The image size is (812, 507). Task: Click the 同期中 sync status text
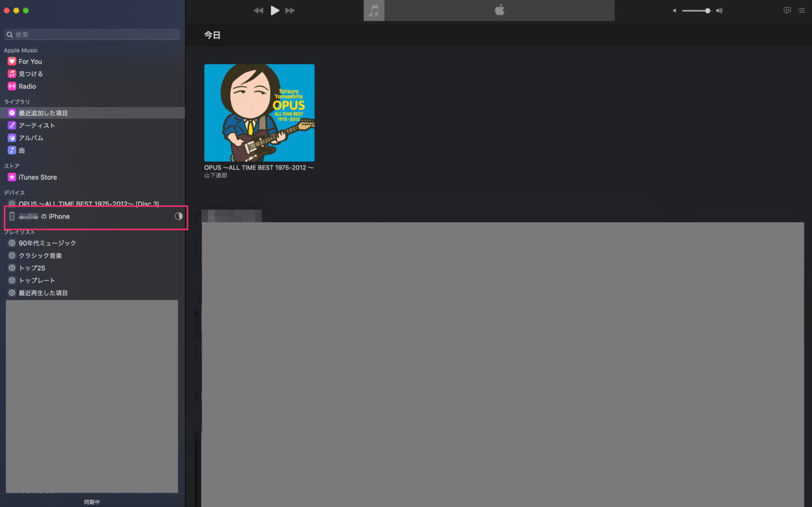(x=92, y=502)
